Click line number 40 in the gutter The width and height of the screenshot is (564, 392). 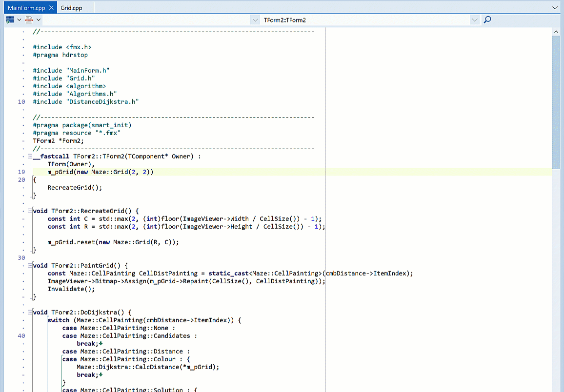tap(21, 335)
